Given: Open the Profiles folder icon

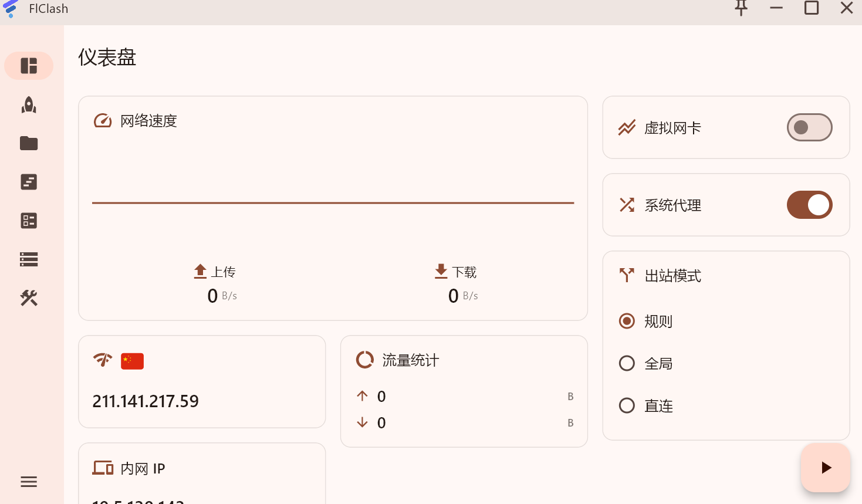Looking at the screenshot, I should (x=29, y=143).
